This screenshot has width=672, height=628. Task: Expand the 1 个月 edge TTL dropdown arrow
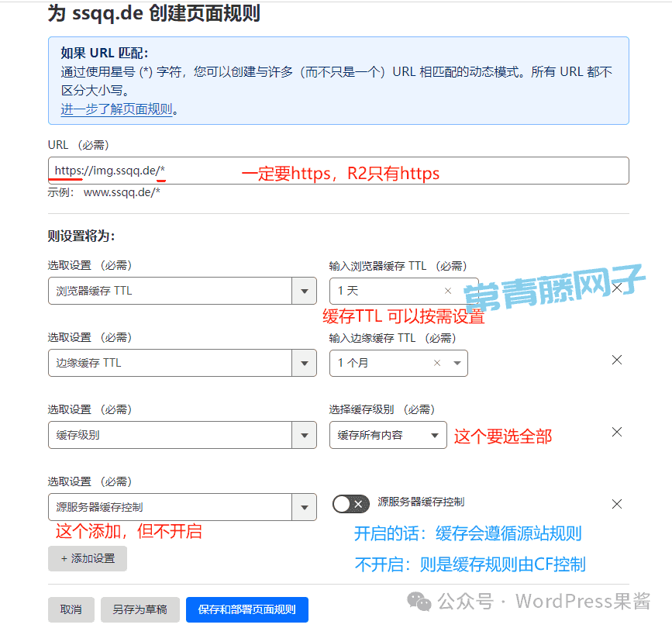pyautogui.click(x=457, y=363)
